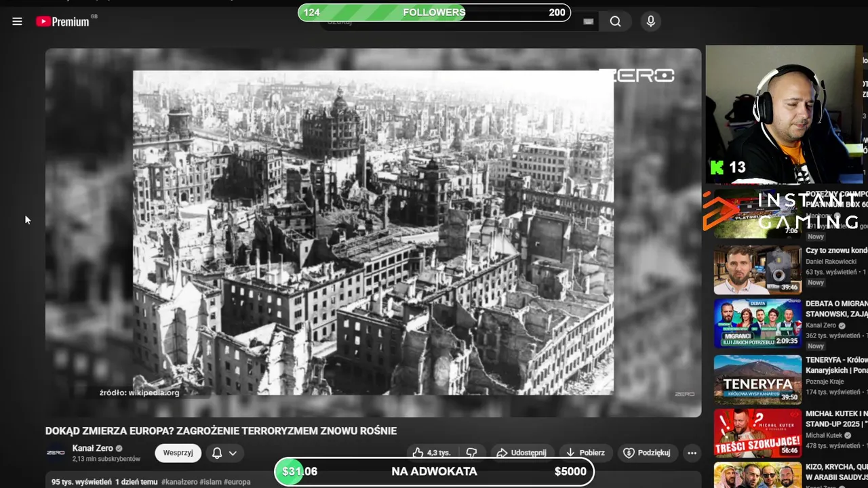Open Michał Kutek stand-up thumbnail
The width and height of the screenshot is (868, 488).
[x=757, y=432]
